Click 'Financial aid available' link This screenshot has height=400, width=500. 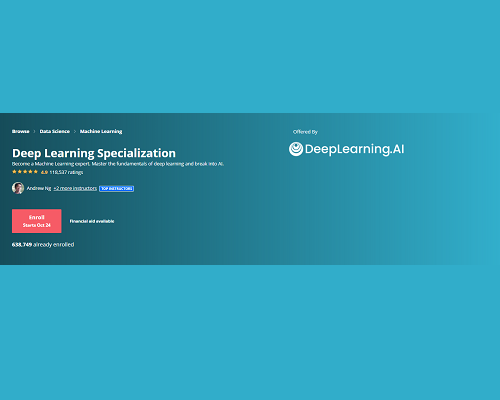point(92,221)
